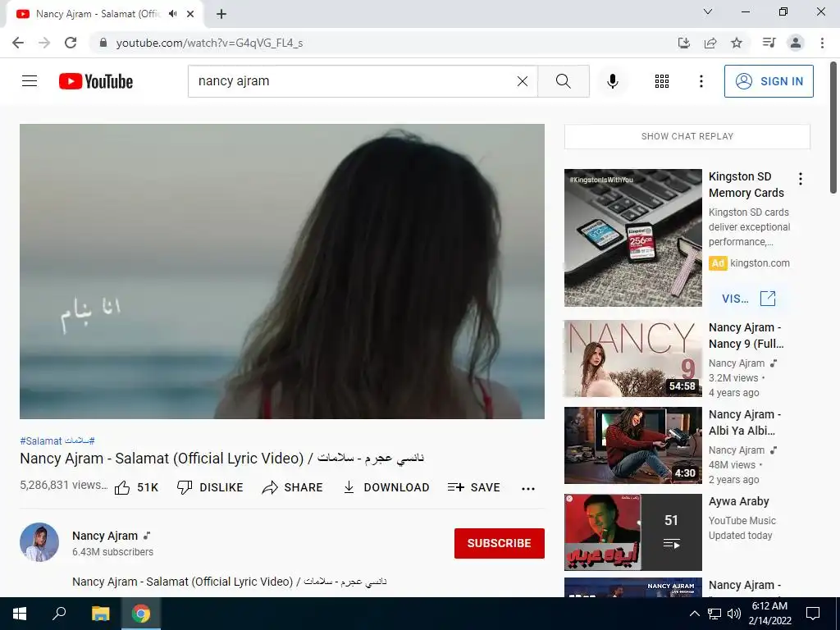Open Nancy Ajram channel avatar
This screenshot has width=840, height=630.
[39, 542]
